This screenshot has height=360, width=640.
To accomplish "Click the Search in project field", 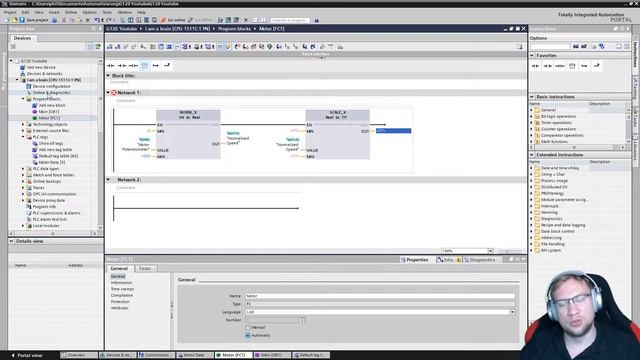I will pos(290,20).
